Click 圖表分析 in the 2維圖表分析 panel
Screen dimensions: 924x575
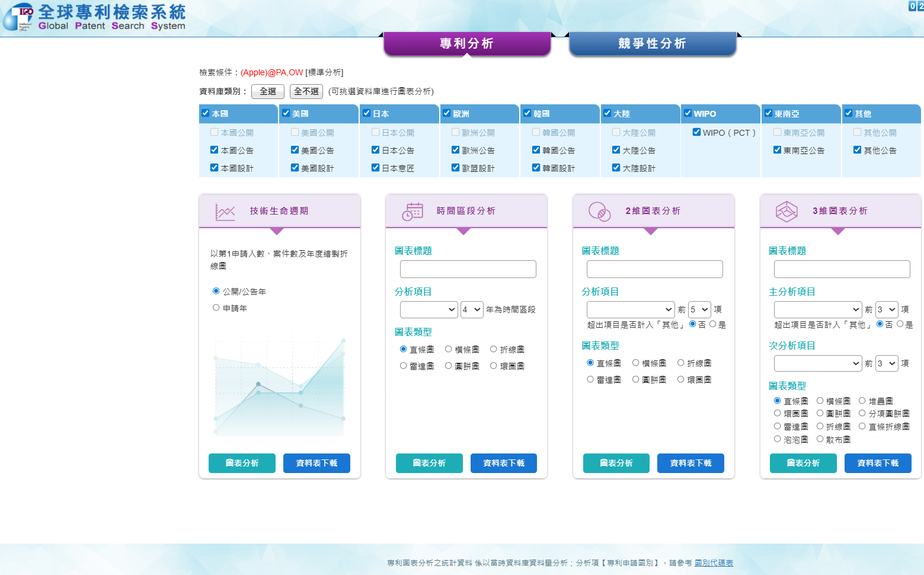(616, 463)
